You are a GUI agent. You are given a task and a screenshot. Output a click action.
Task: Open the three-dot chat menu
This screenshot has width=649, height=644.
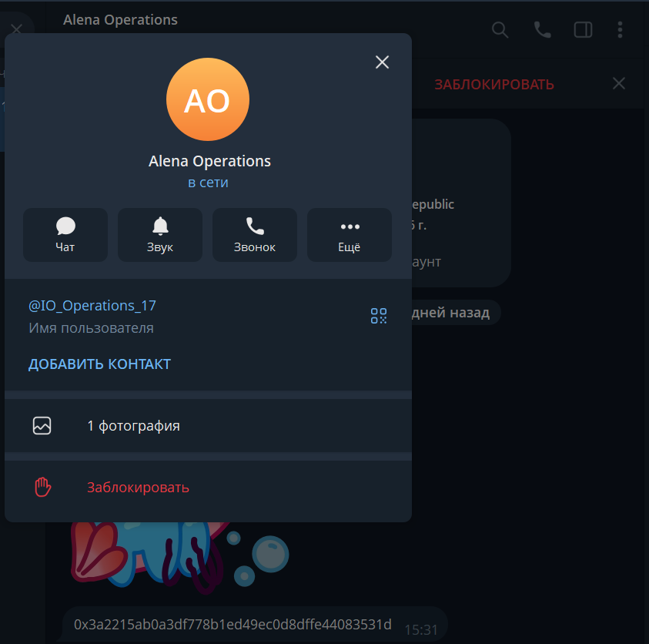tap(620, 30)
